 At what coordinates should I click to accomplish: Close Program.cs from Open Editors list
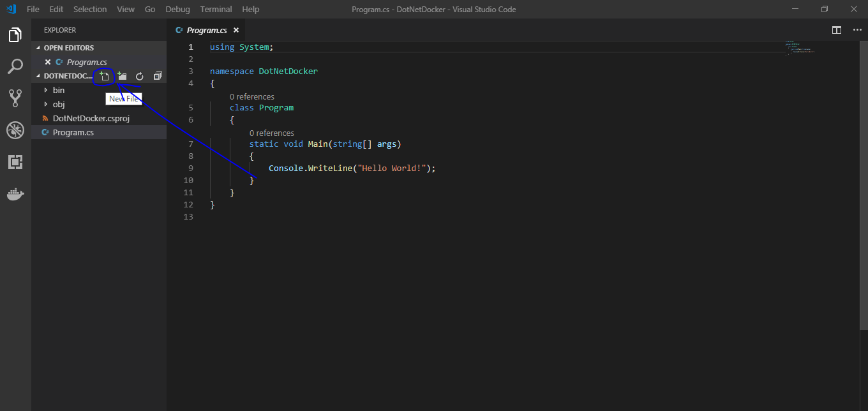48,62
